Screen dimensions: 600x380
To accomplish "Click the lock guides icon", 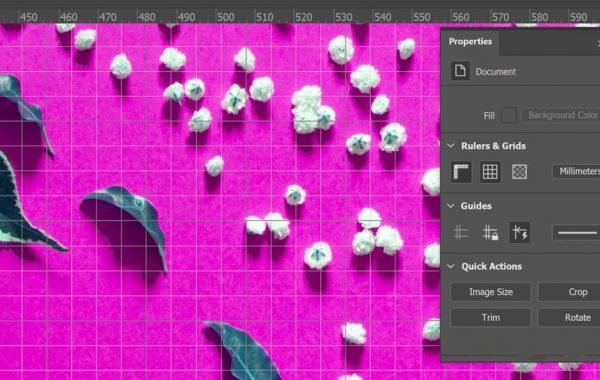I will pyautogui.click(x=490, y=232).
